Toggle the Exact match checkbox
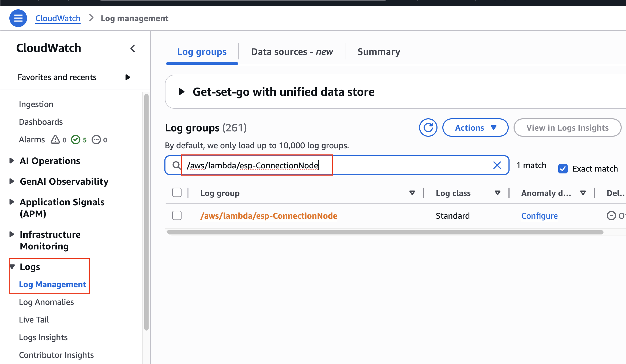The image size is (626, 364). click(x=563, y=169)
